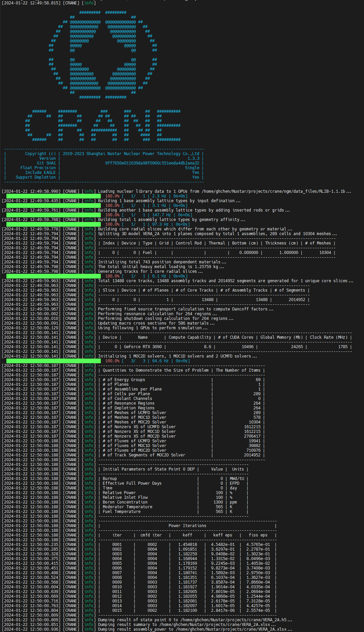Click 'Using following 1 GPUs to perform simulation'
This screenshot has width=364, height=632.
pyautogui.click(x=153, y=328)
